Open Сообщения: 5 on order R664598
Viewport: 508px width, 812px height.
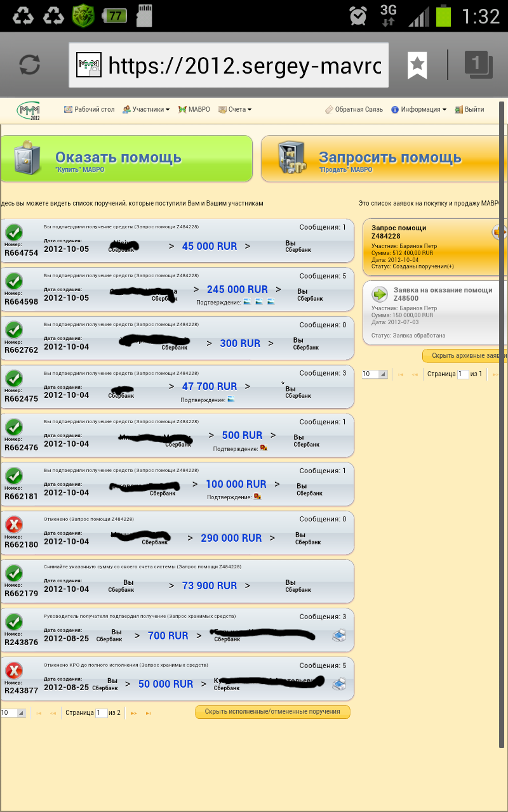[x=323, y=276]
